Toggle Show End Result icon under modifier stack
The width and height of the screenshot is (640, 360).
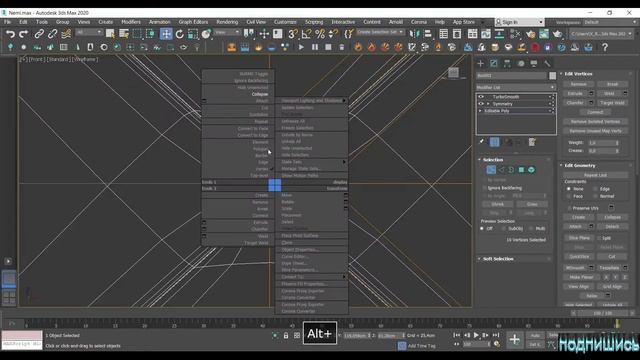click(495, 142)
